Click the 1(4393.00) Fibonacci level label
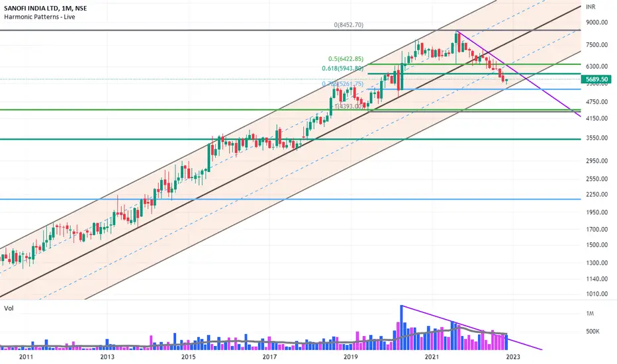Image resolution: width=617 pixels, height=364 pixels. [x=349, y=107]
